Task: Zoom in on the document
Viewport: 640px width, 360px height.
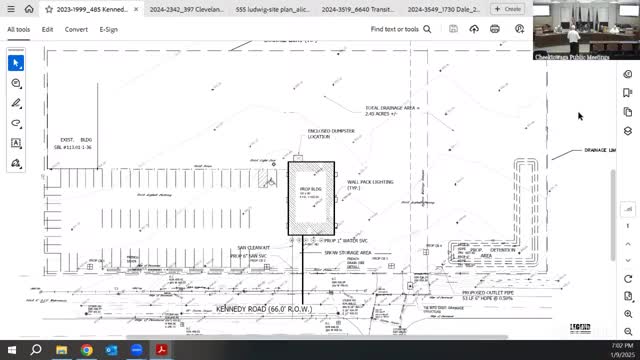Action: coord(628,314)
